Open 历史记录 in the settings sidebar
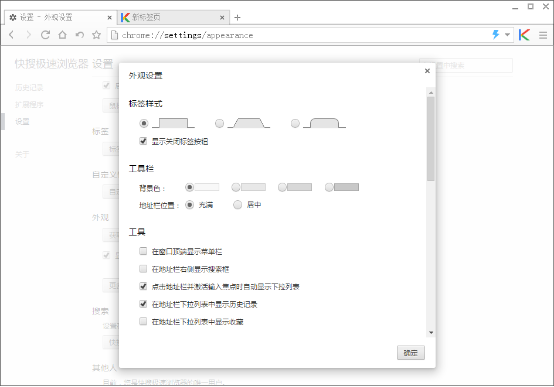 click(x=29, y=88)
